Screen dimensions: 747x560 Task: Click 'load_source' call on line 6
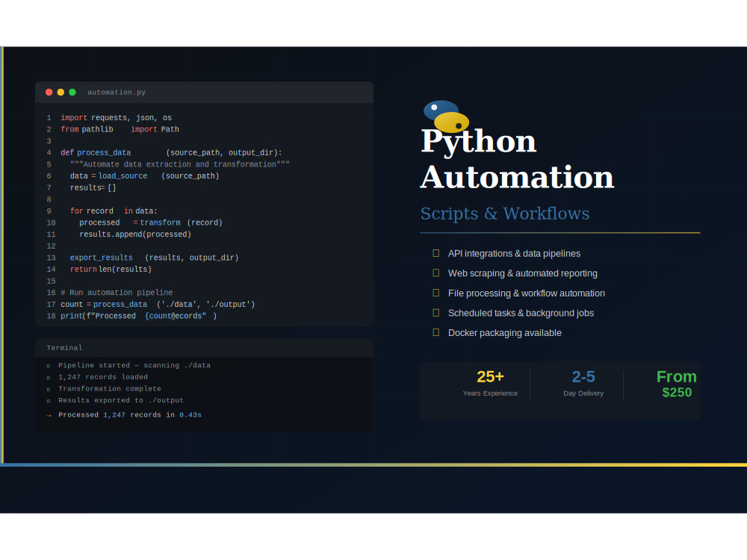123,175
